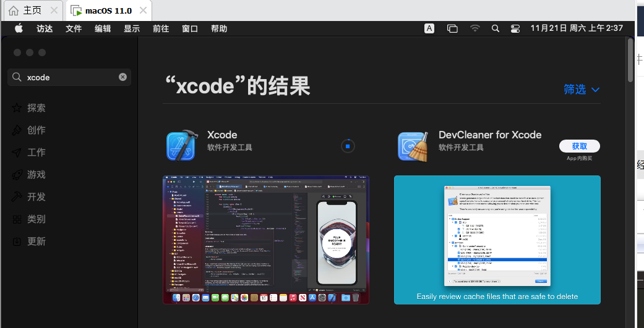644x328 pixels.
Task: Open 更新 section in the sidebar
Action: click(x=36, y=242)
